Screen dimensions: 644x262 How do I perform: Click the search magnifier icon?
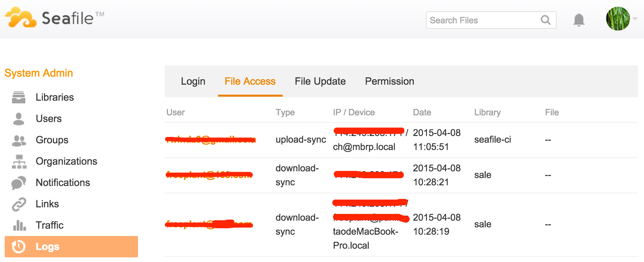[x=545, y=20]
